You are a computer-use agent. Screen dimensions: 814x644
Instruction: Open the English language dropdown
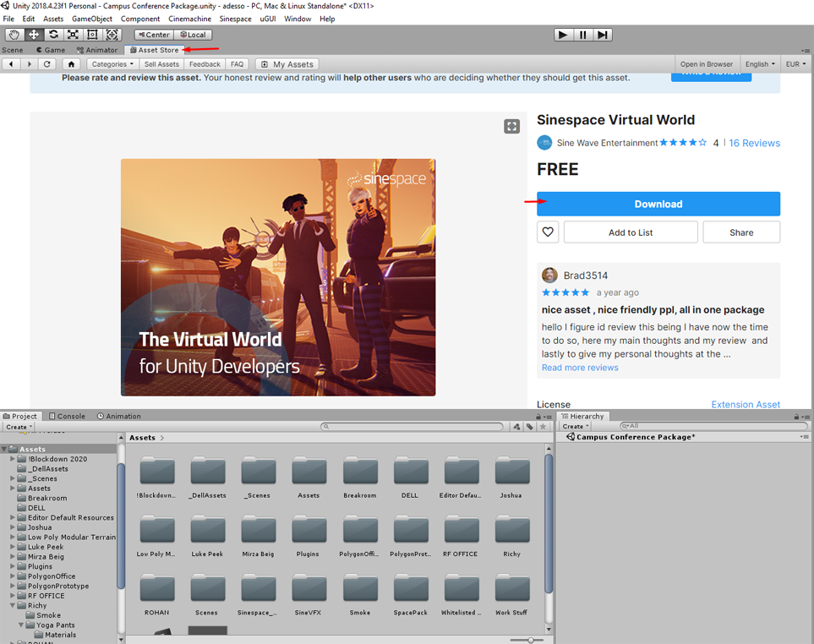tap(760, 64)
